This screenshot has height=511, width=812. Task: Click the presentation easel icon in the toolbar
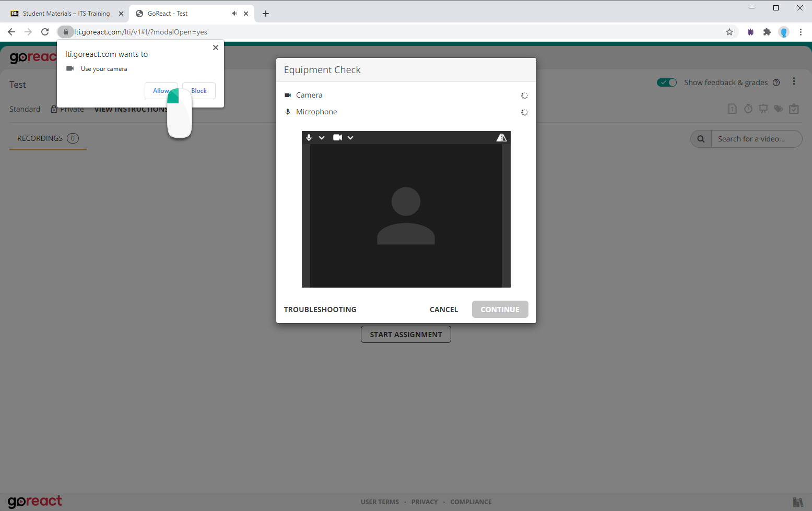[763, 109]
